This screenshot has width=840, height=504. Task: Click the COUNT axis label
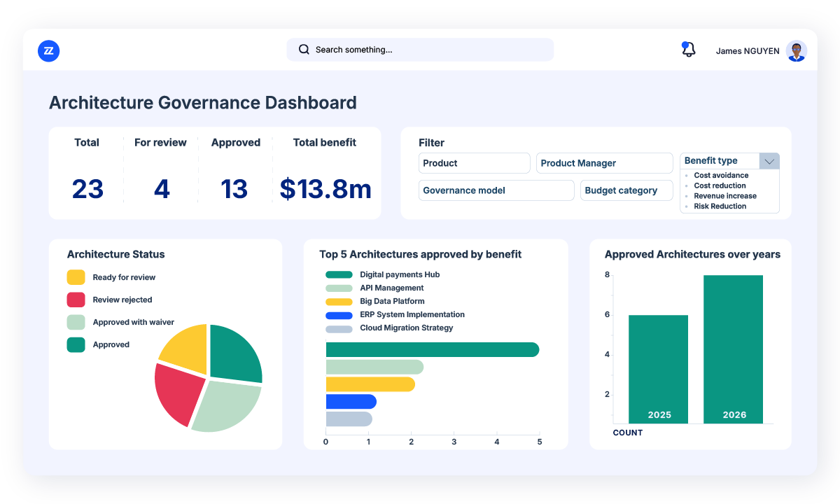(x=628, y=433)
